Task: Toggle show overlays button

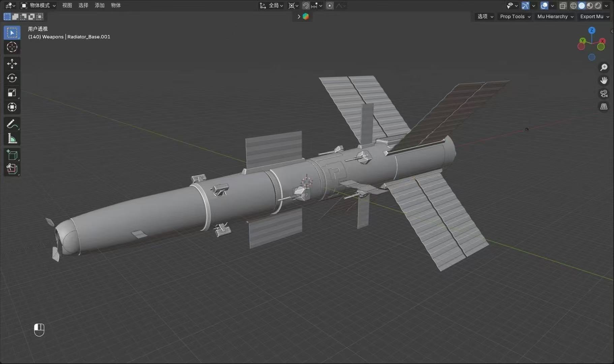Action: pos(544,5)
